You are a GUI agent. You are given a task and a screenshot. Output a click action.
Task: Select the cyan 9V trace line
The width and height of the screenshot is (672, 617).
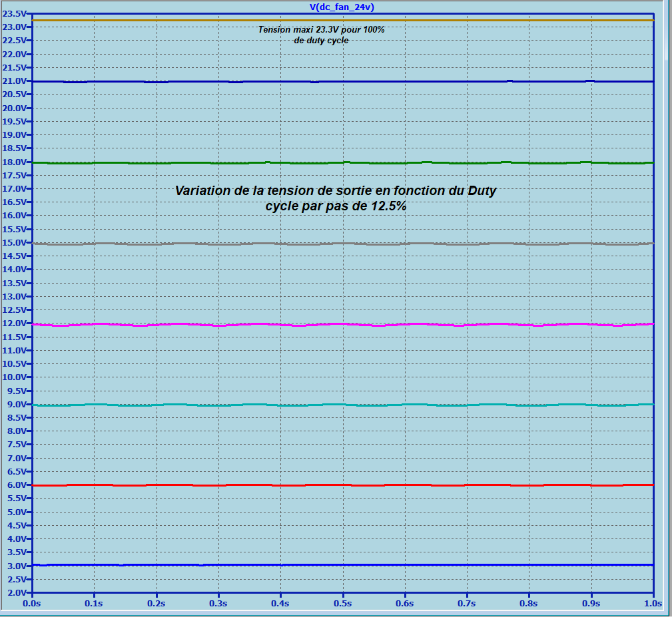point(343,405)
